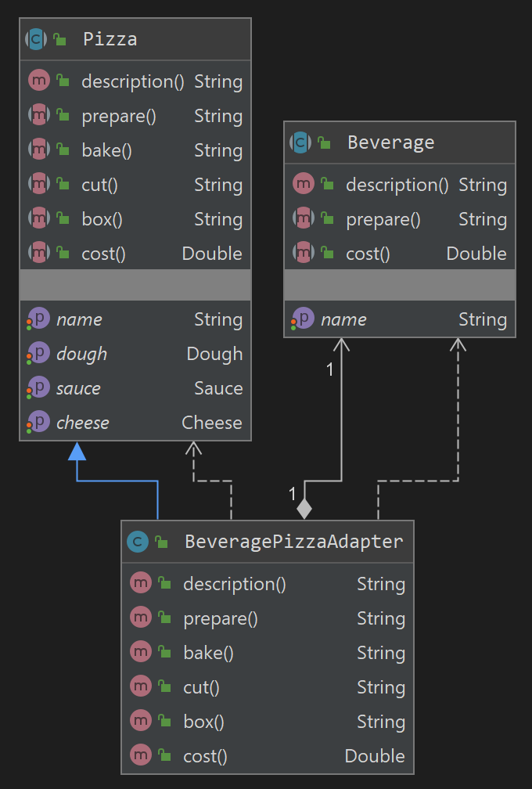Select the description() method in BeveragePizzaAdapter
The height and width of the screenshot is (789, 532).
234,584
